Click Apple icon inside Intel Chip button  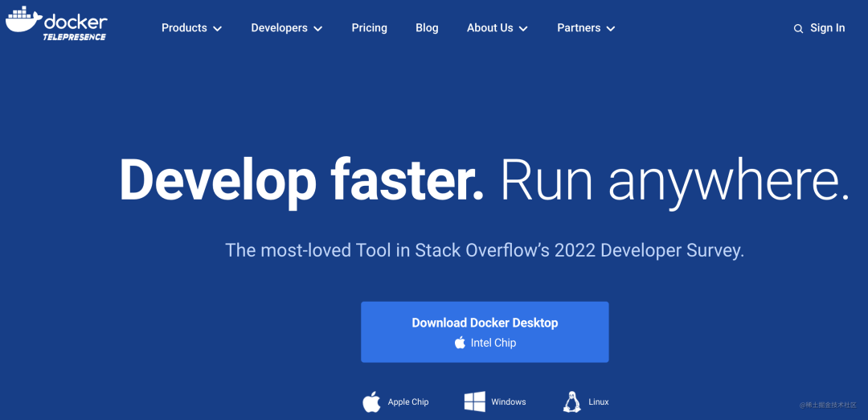click(460, 343)
